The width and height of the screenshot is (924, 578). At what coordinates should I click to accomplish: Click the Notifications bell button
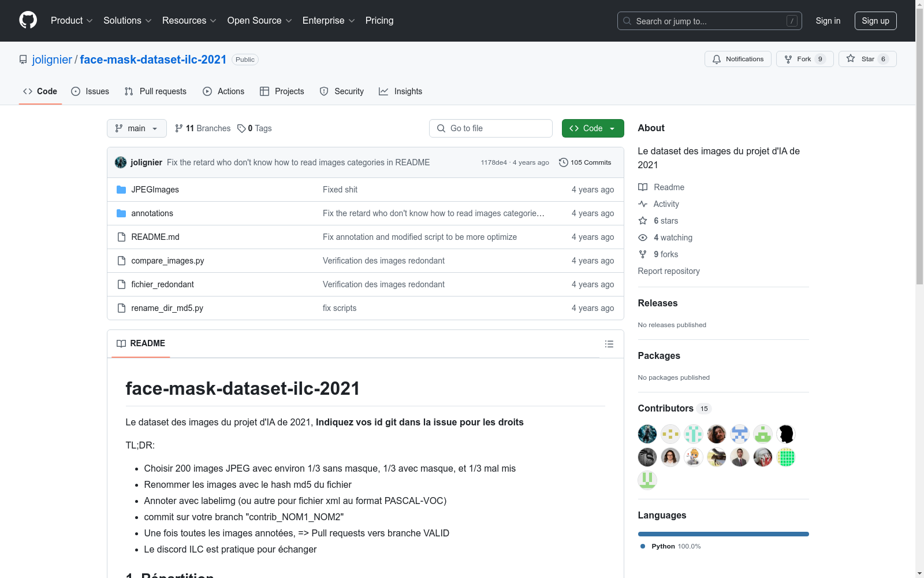737,59
